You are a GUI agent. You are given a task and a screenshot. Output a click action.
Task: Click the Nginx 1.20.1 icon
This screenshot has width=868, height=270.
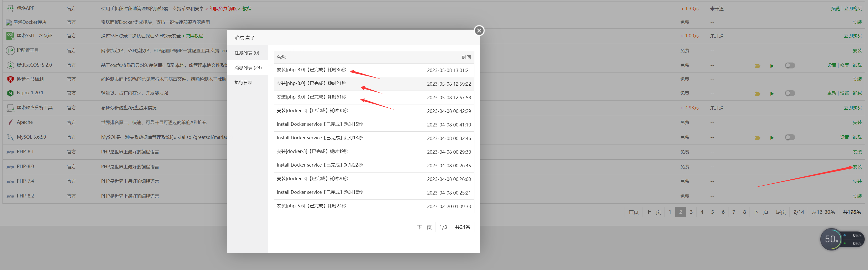(10, 93)
